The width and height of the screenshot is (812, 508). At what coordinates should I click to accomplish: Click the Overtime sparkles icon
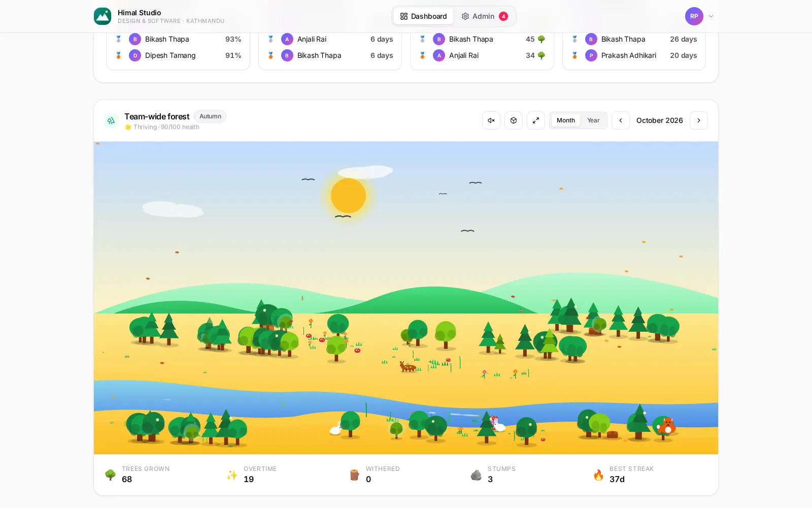232,474
